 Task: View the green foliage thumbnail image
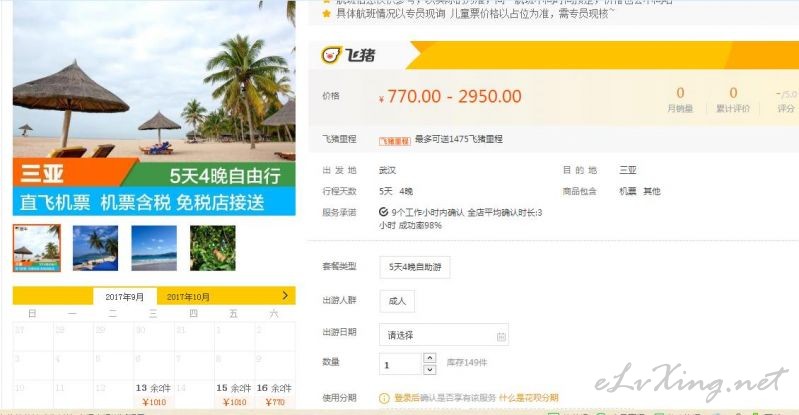coord(213,248)
